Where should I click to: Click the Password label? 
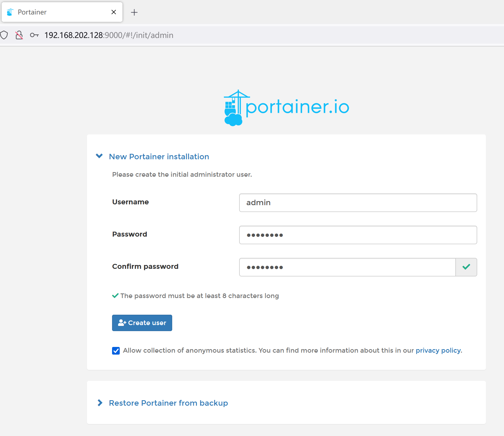click(130, 234)
